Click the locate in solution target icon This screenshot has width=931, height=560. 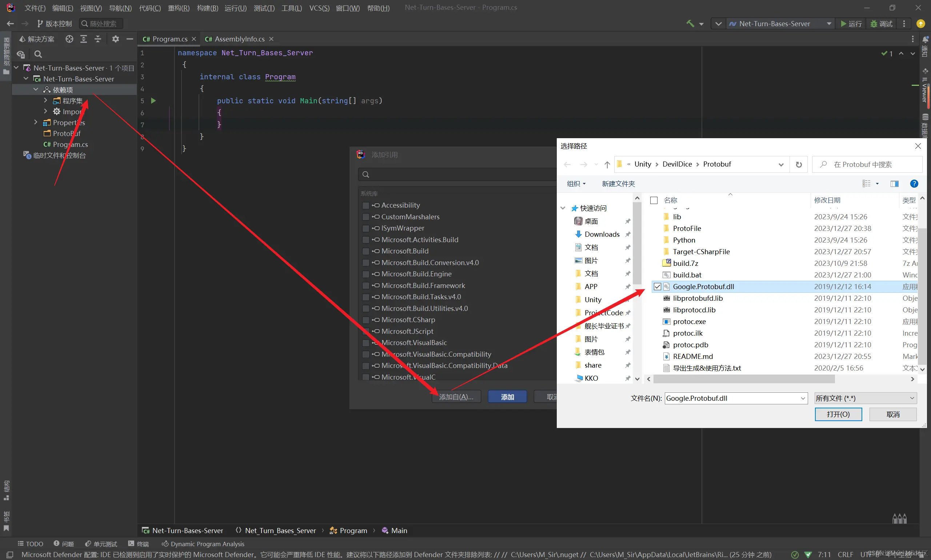pos(69,39)
